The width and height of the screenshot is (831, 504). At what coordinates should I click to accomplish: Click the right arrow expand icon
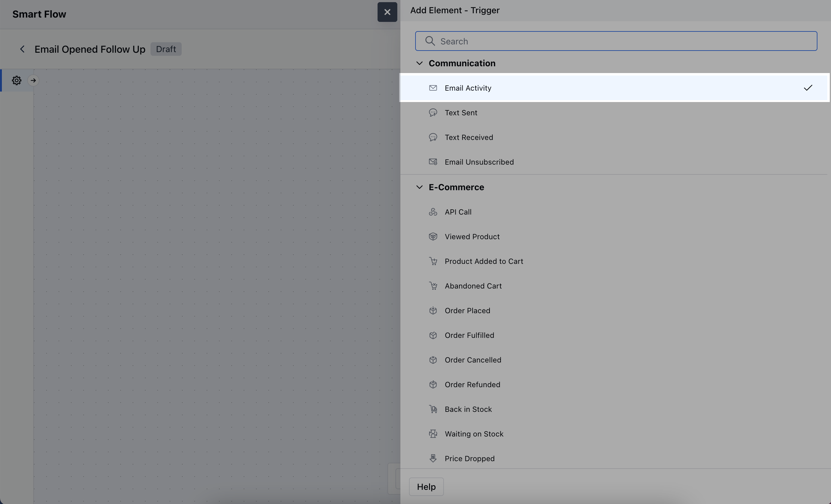pos(33,80)
